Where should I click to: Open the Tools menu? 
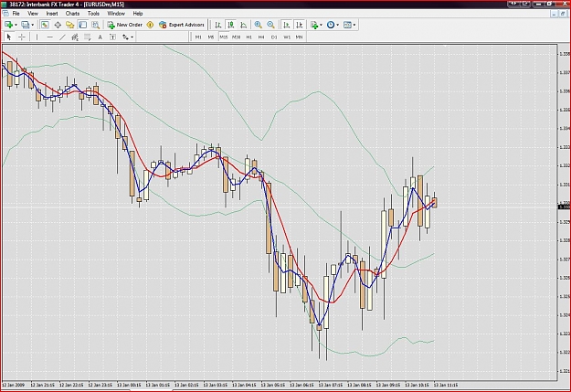(93, 14)
